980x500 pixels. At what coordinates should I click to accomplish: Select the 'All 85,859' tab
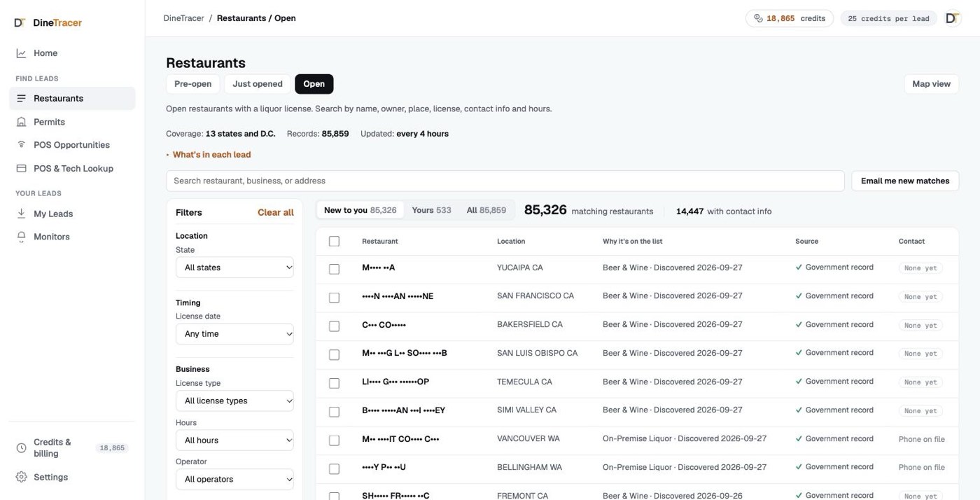pos(486,210)
